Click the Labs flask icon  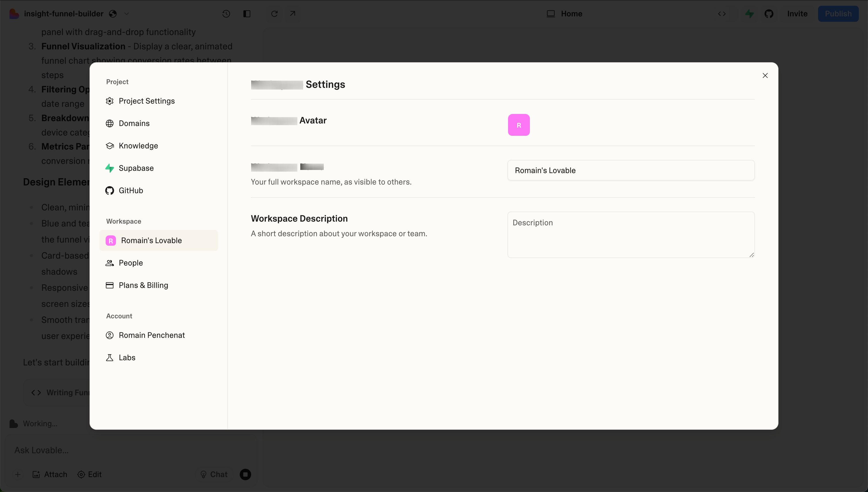click(x=109, y=357)
